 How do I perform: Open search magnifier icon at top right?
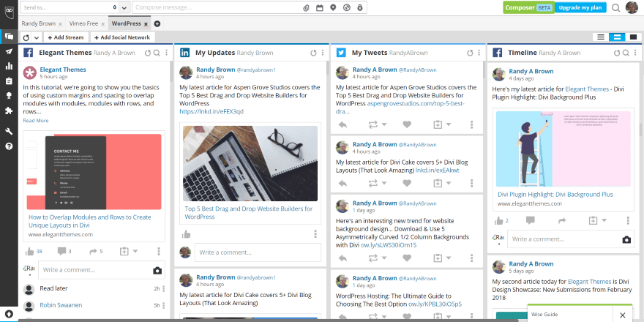(x=615, y=7)
